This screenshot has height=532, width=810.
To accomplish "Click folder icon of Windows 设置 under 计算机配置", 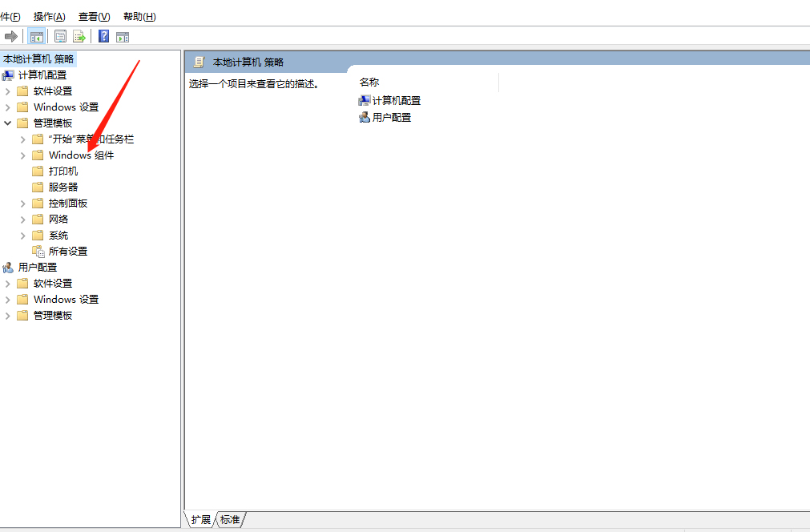I will click(22, 107).
